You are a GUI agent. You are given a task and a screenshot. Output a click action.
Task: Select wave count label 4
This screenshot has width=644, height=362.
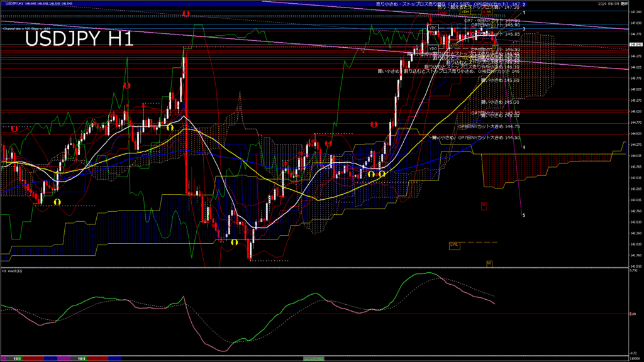pyautogui.click(x=524, y=146)
